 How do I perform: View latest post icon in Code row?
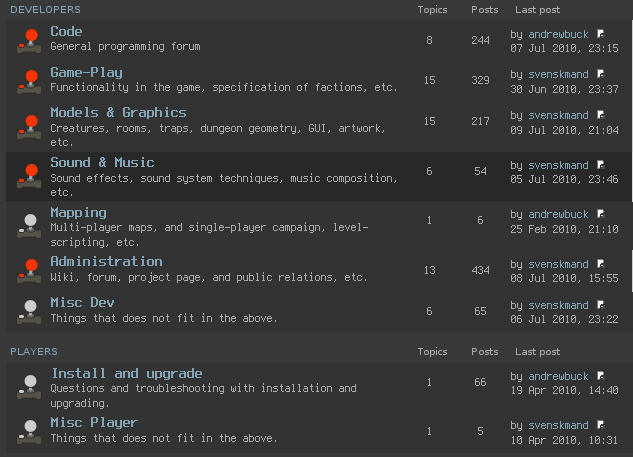601,34
